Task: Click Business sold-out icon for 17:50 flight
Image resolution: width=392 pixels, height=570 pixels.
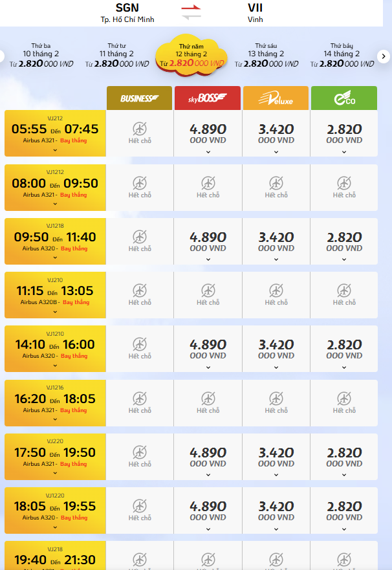Action: [140, 452]
